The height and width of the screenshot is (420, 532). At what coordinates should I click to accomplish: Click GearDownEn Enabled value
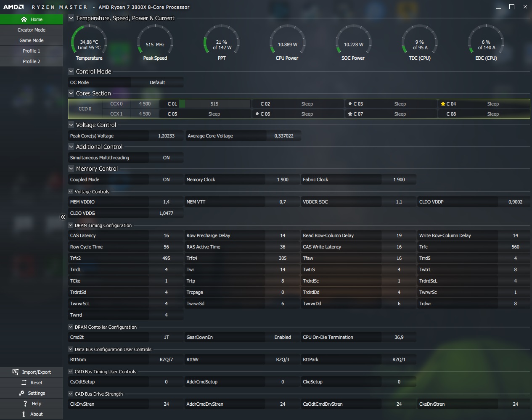(x=283, y=337)
